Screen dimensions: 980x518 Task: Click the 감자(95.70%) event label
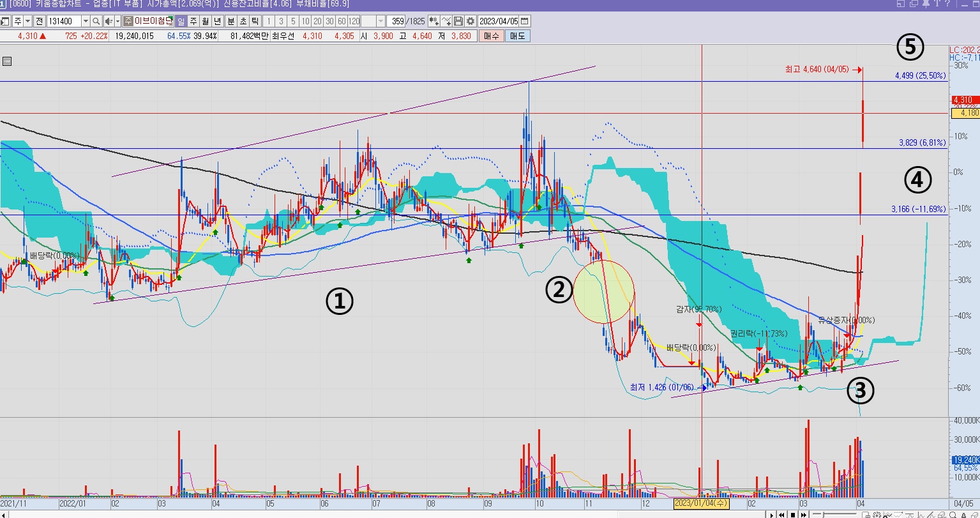tap(699, 309)
